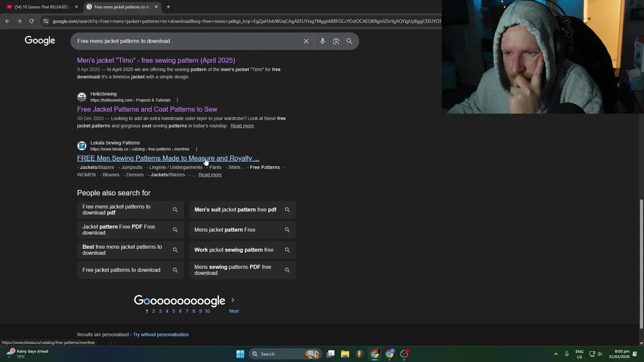The width and height of the screenshot is (644, 362).
Task: Click into the Google search text field
Action: pos(186,41)
